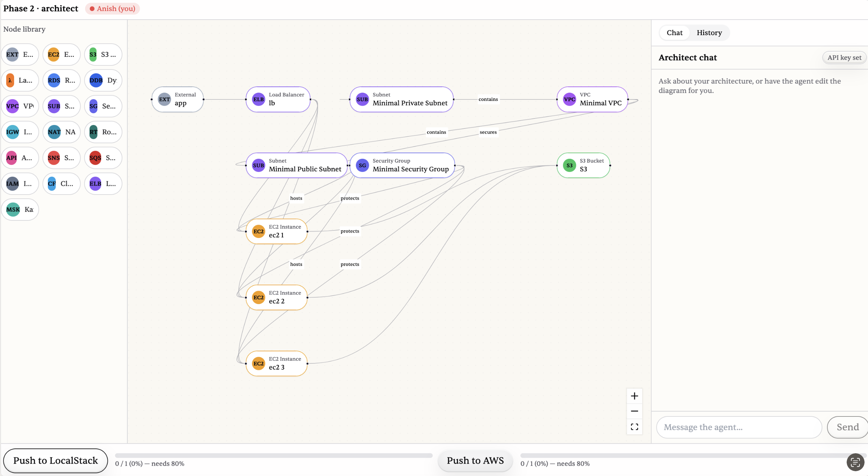Select the Minimal Security Group node
Screen dimensions: 868x476
pyautogui.click(x=402, y=165)
